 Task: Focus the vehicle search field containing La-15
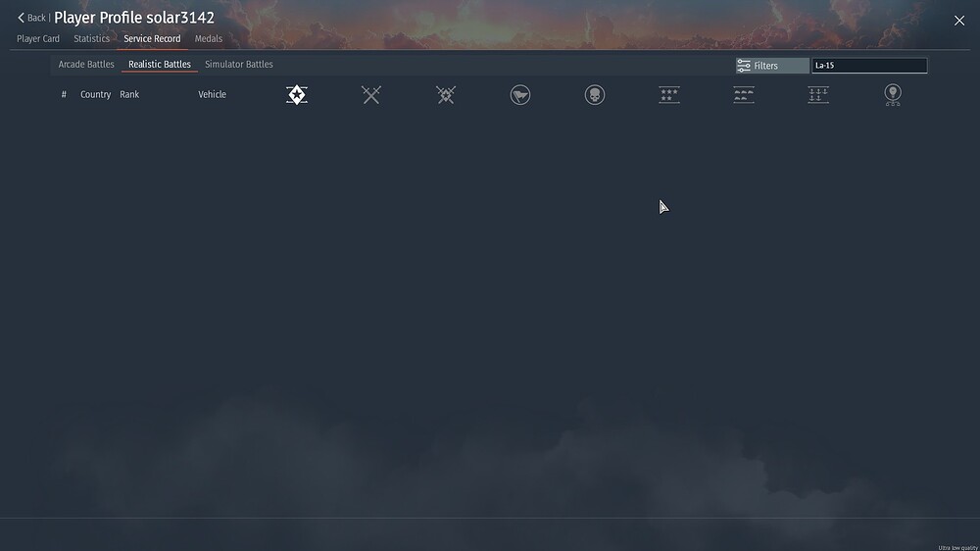(869, 66)
